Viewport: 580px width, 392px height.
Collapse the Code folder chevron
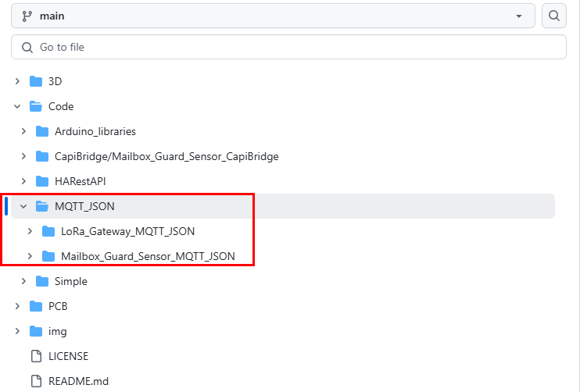[17, 106]
